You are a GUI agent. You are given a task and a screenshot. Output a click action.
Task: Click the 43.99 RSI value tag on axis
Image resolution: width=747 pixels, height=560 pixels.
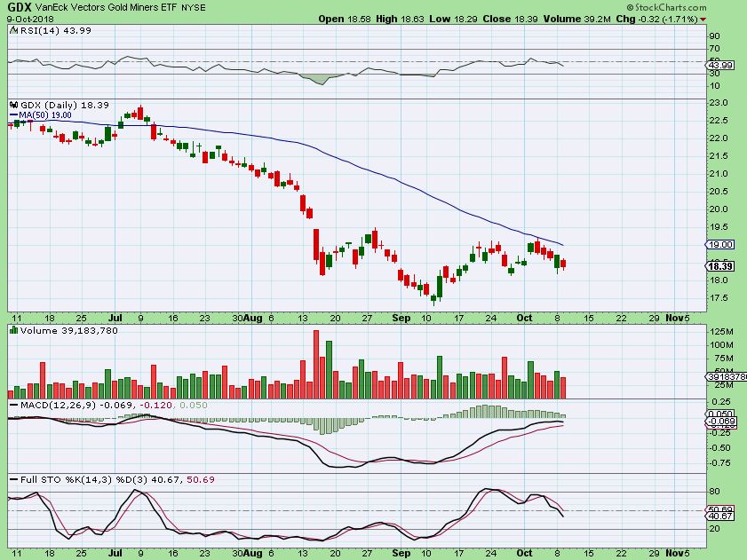click(x=720, y=66)
